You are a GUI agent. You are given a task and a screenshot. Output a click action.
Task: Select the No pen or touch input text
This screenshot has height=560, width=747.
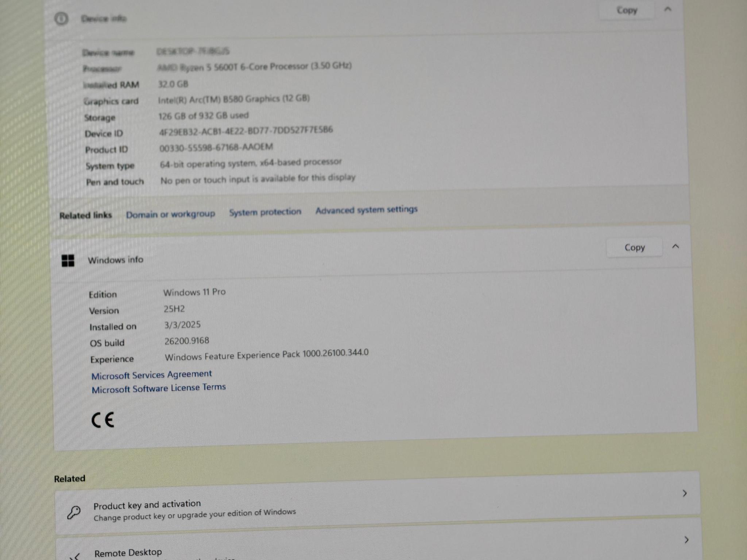(x=258, y=179)
